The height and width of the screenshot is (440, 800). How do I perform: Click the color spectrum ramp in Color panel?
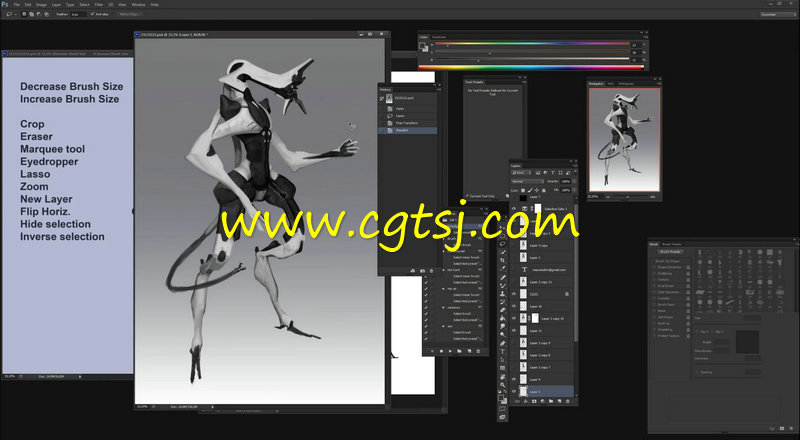531,67
